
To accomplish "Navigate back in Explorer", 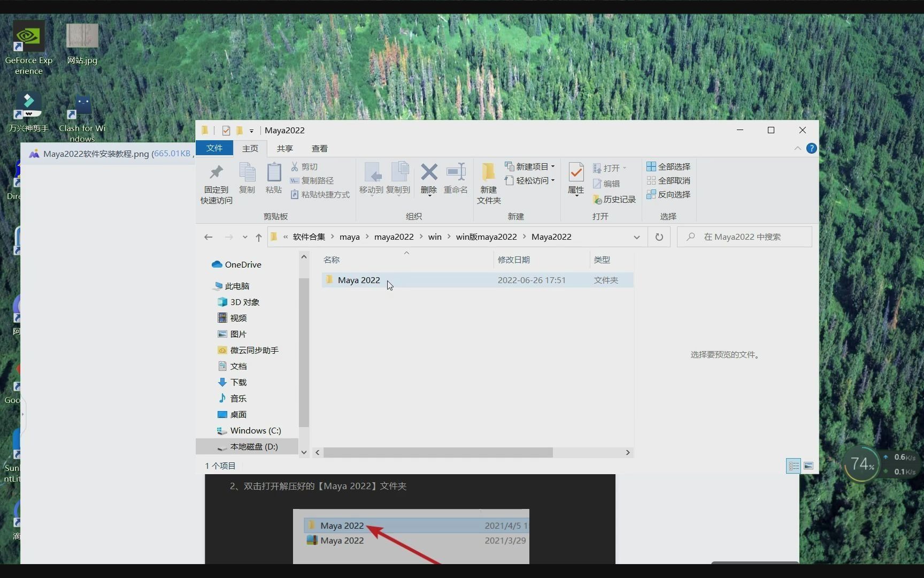I will [x=209, y=237].
